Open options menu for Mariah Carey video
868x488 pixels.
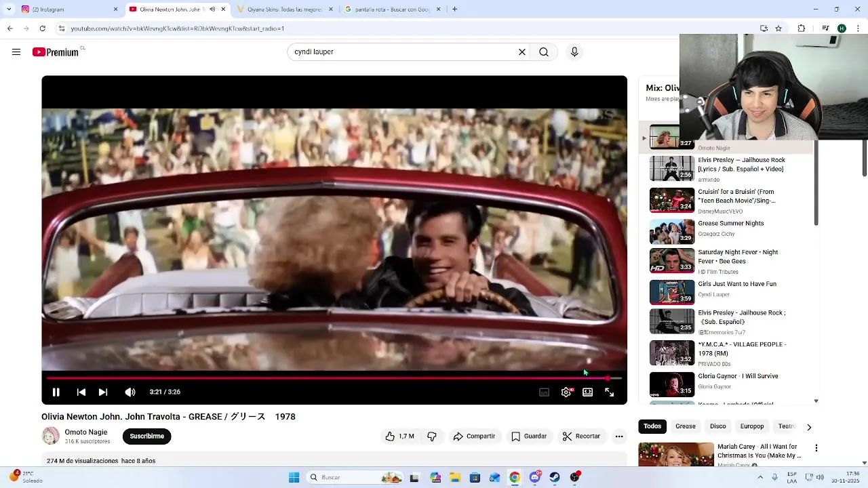coord(816,448)
